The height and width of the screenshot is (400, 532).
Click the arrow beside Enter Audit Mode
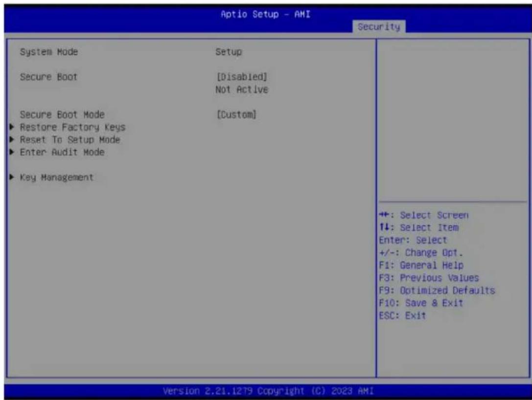pos(12,152)
